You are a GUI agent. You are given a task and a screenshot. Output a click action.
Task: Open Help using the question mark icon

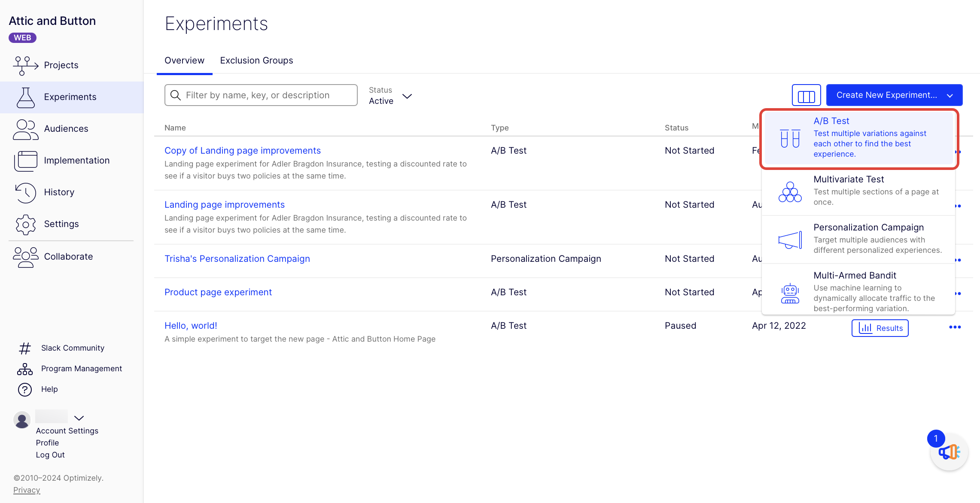24,389
